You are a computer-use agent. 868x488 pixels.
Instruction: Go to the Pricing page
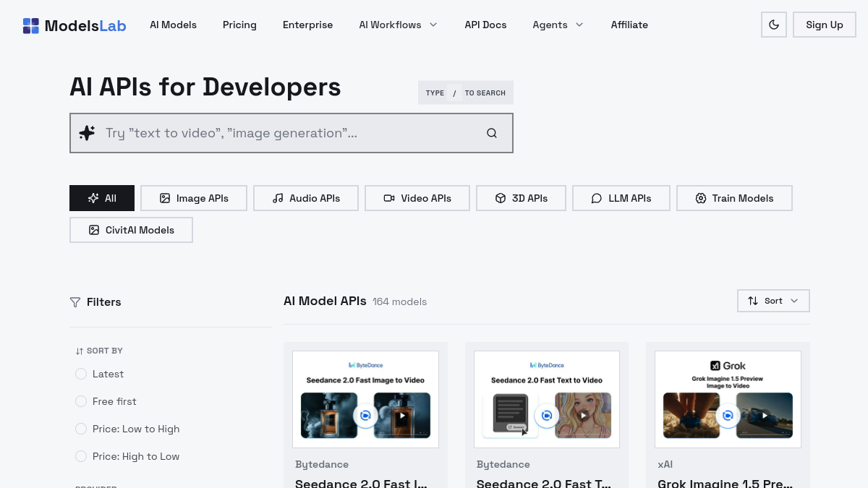pos(239,25)
